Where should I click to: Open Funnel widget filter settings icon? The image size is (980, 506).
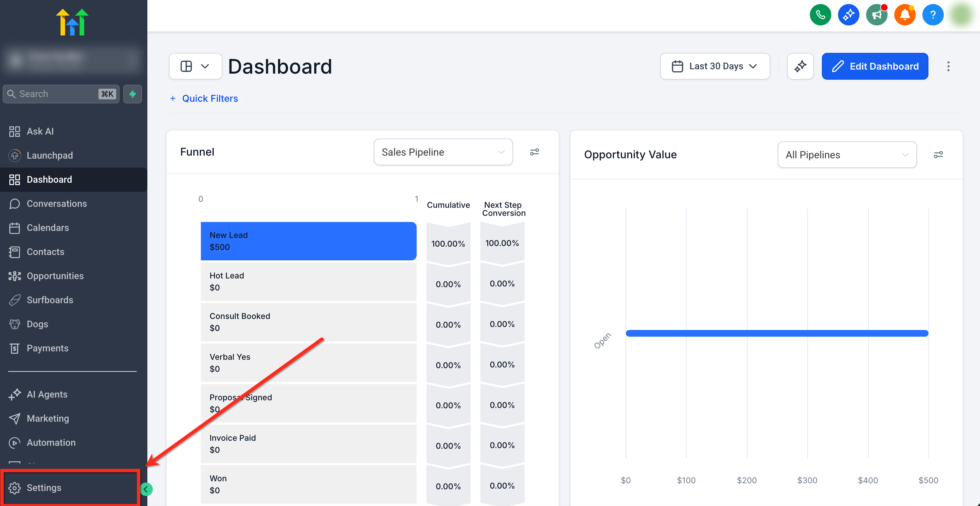[534, 152]
